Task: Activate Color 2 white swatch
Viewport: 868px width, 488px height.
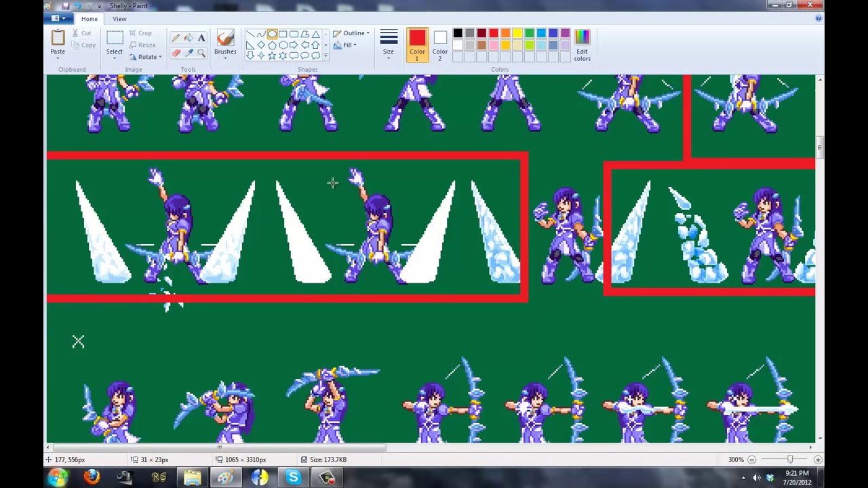Action: click(440, 45)
